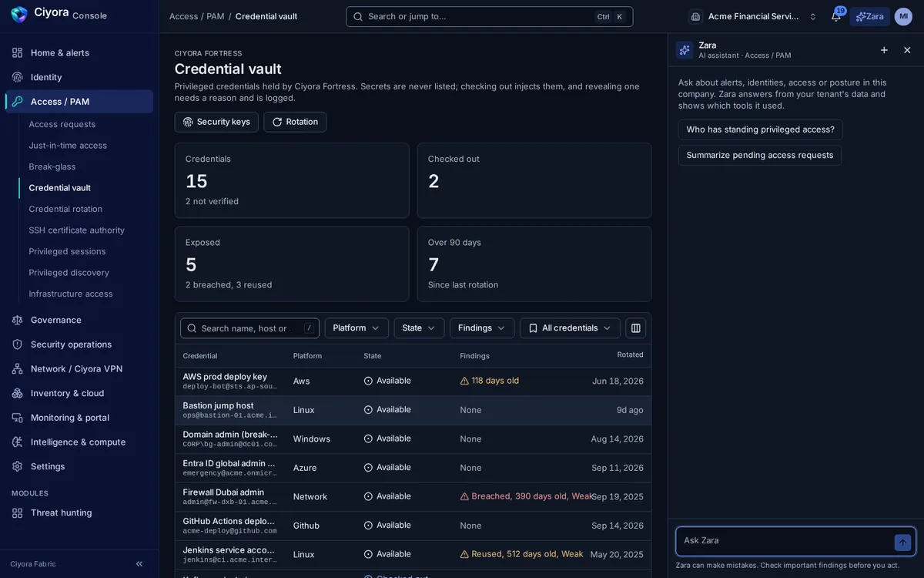Open Break-glass page

tap(52, 166)
